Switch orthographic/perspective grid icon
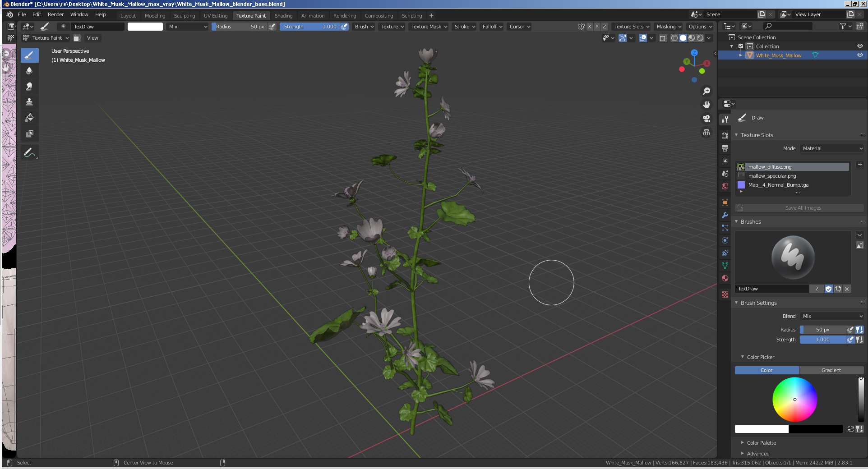 [x=706, y=133]
